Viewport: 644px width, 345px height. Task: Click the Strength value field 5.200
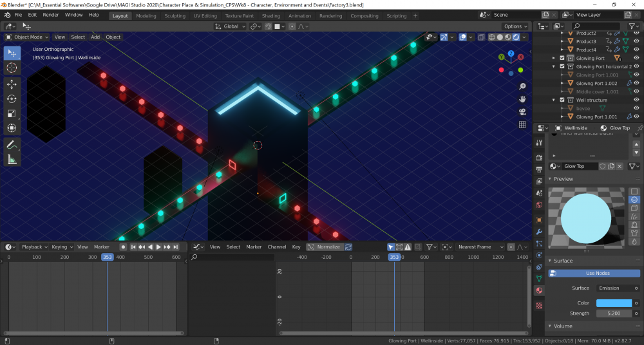pyautogui.click(x=614, y=313)
